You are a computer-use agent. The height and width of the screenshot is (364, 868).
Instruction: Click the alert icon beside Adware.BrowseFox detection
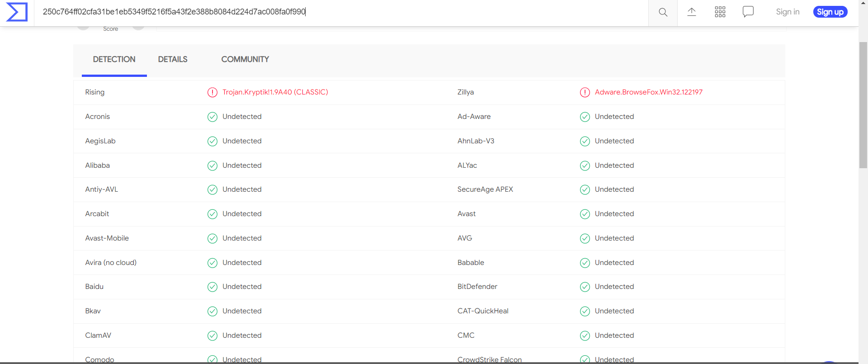click(x=585, y=92)
